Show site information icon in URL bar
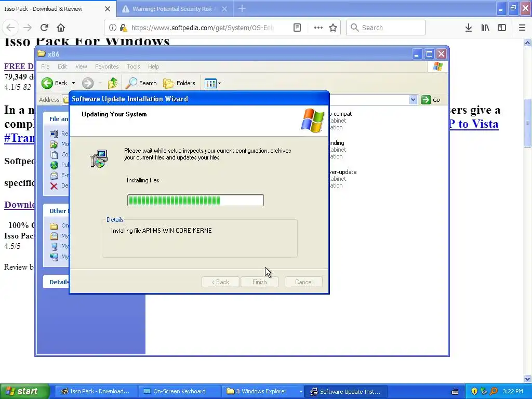Screen dimensions: 532x399 click(113, 28)
